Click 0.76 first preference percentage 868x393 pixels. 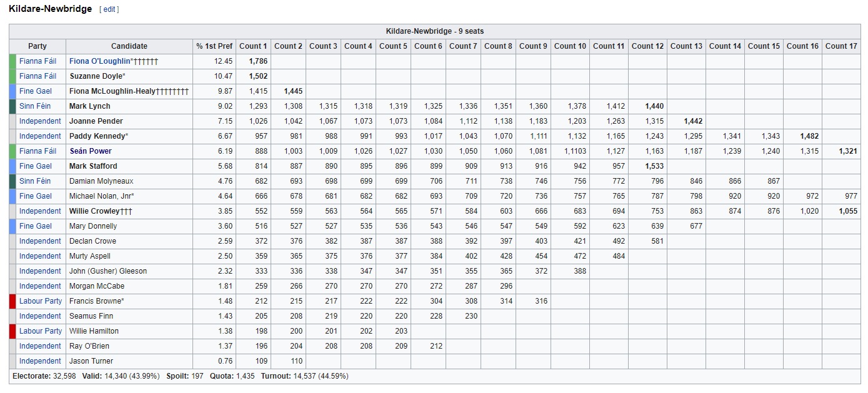pos(225,361)
